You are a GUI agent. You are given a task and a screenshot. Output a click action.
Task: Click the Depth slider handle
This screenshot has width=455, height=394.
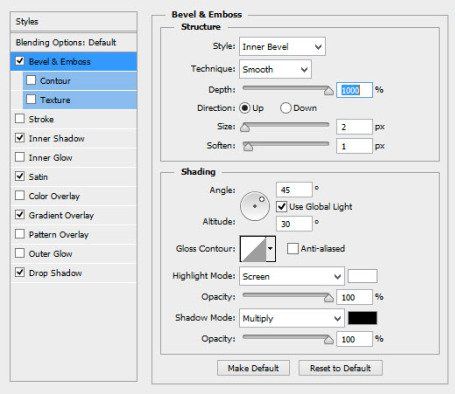click(x=329, y=91)
